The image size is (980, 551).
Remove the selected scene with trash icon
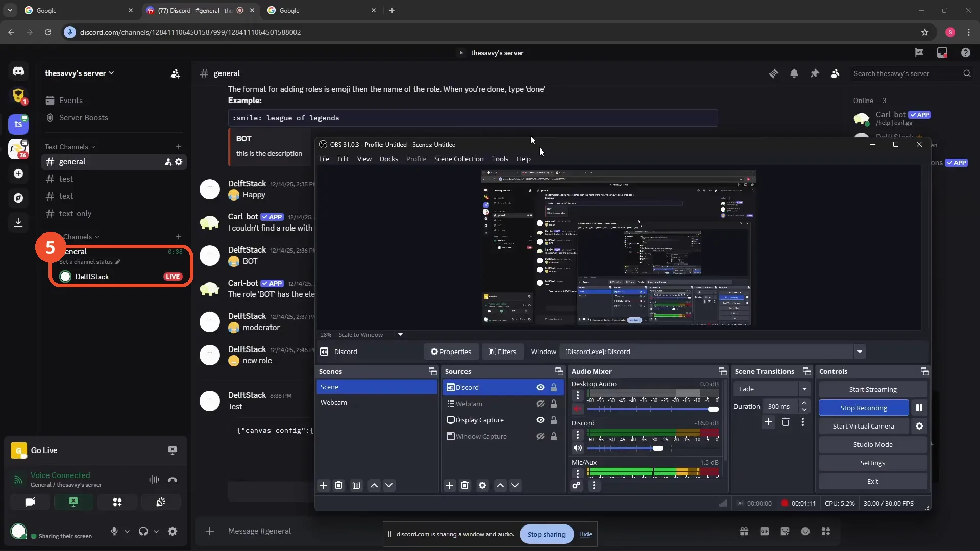coord(338,485)
